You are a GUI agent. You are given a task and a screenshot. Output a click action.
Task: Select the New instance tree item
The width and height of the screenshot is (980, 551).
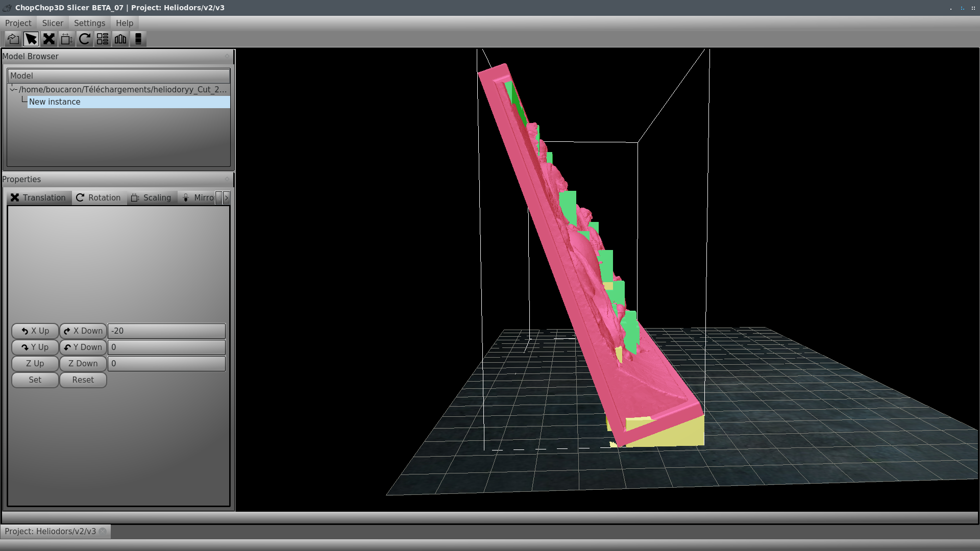tap(55, 102)
